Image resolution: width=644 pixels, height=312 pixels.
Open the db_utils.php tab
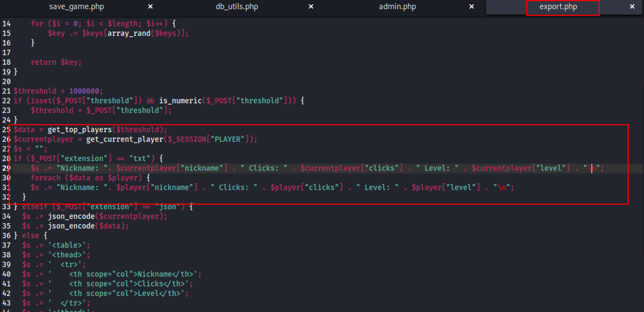[x=237, y=6]
